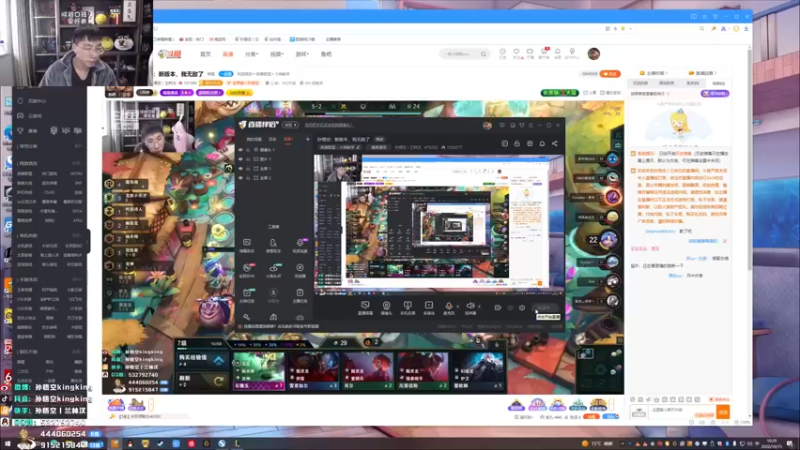Switch to the 直播 navigation tab
Screen dimensions: 800x450
pos(228,54)
